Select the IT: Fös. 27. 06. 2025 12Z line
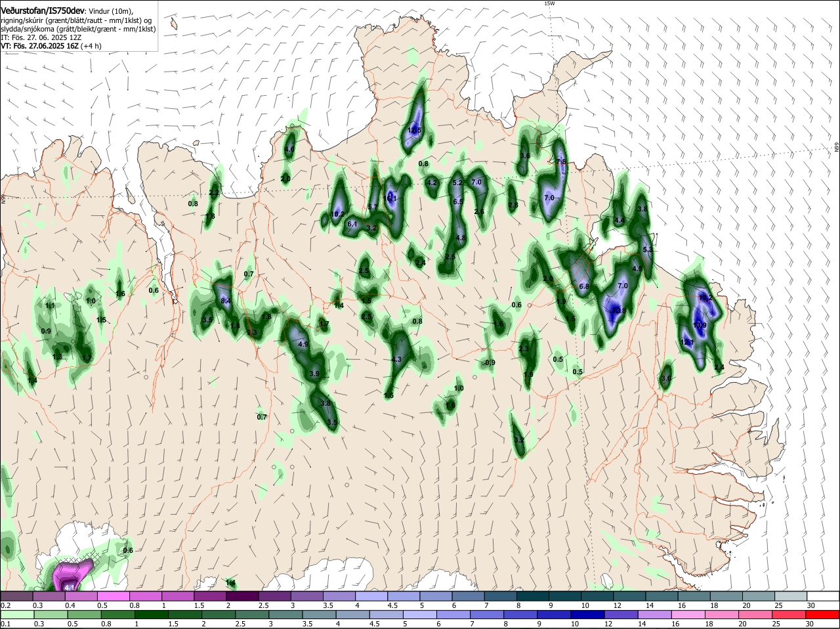 pos(41,37)
